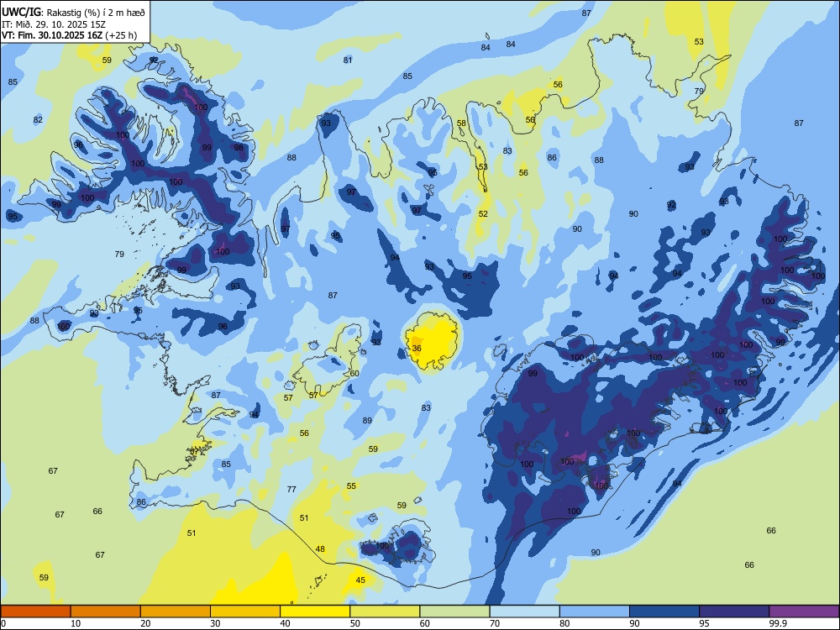Select the purple above-99.9 legend swatch
840x630 pixels.
(x=804, y=612)
